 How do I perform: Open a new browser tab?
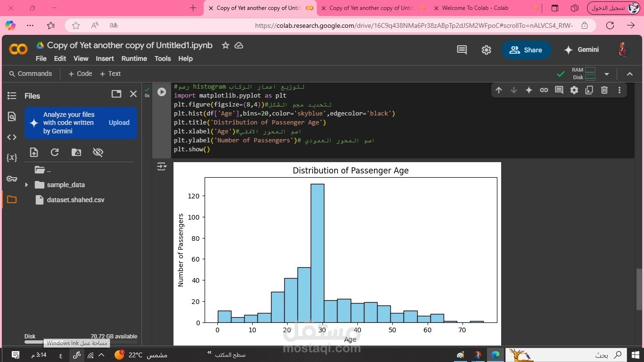click(x=193, y=8)
